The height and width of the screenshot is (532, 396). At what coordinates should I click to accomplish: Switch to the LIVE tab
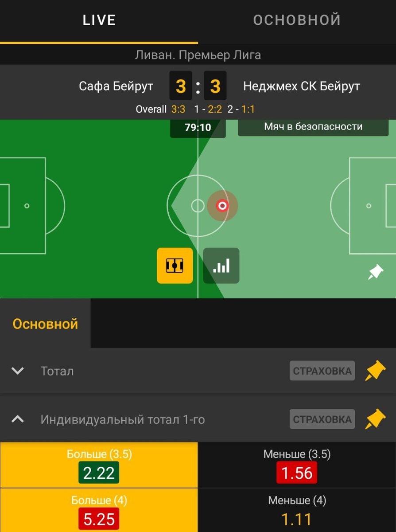pos(99,20)
